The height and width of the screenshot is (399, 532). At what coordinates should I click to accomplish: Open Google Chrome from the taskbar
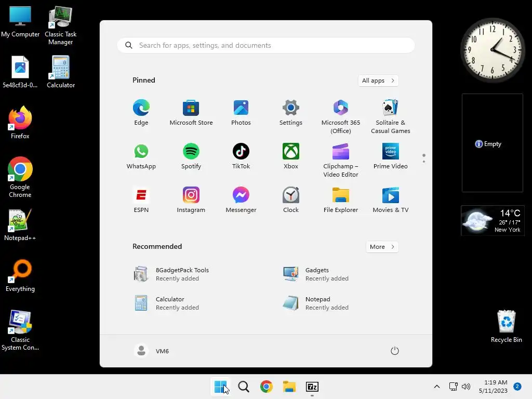(267, 387)
